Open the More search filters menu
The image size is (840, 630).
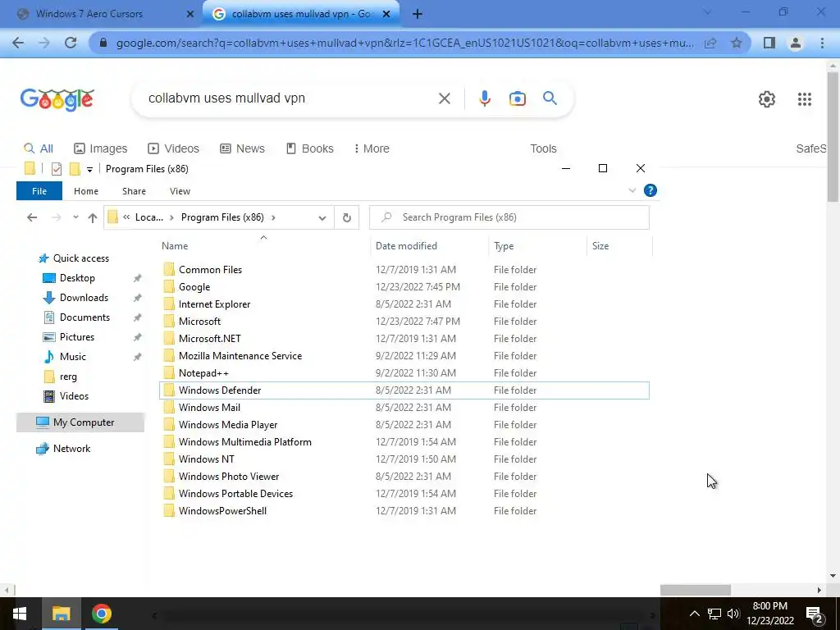372,148
